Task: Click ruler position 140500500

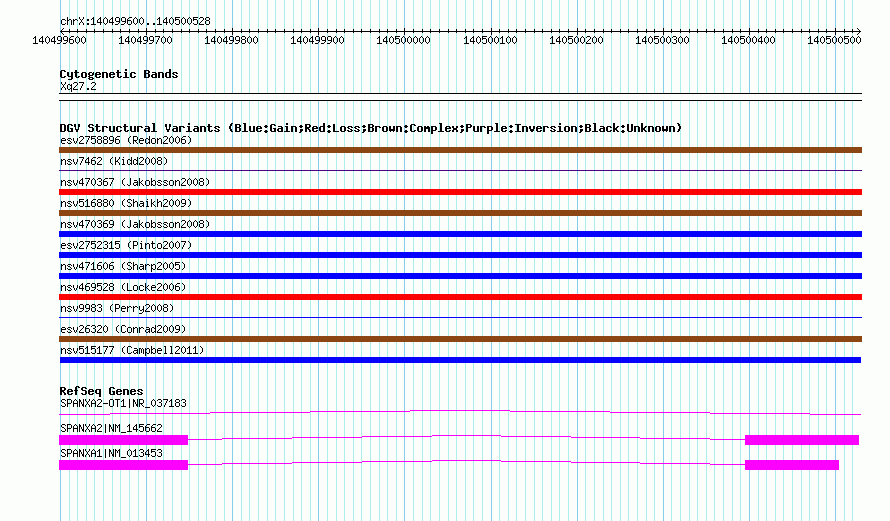Action: tap(834, 40)
